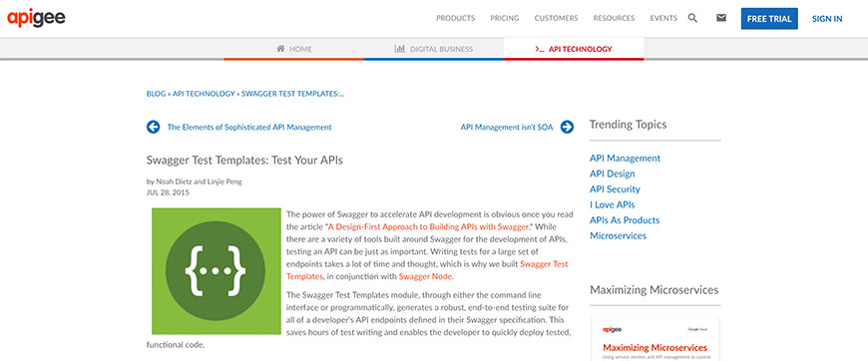Click the Sign In link
This screenshot has height=361, width=868.
[827, 19]
